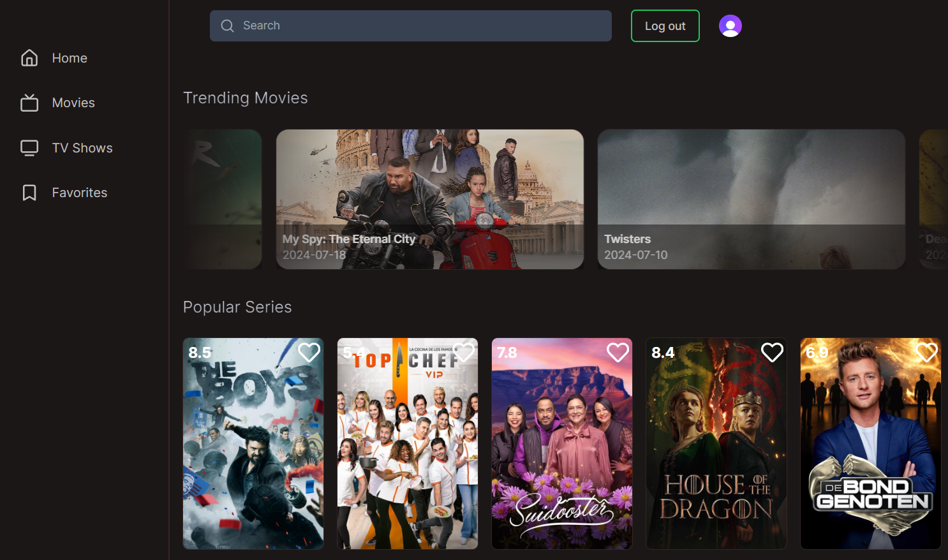Click the Log out button
Screen dimensions: 948x560
pyautogui.click(x=665, y=26)
